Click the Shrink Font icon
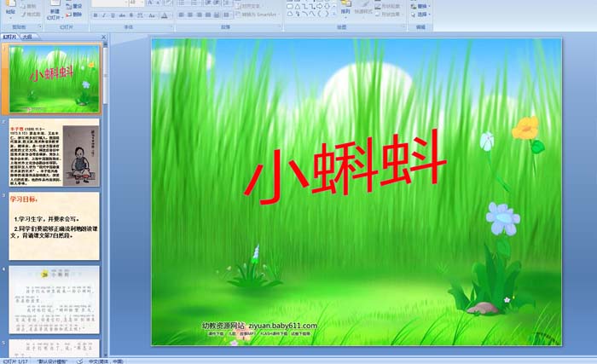The image size is (597, 364). tap(158, 3)
